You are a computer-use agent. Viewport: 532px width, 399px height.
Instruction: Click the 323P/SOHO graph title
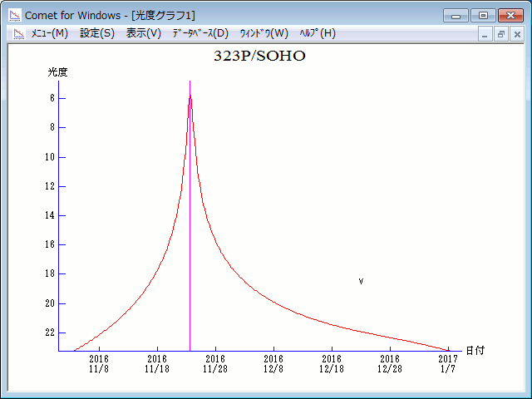pyautogui.click(x=259, y=56)
